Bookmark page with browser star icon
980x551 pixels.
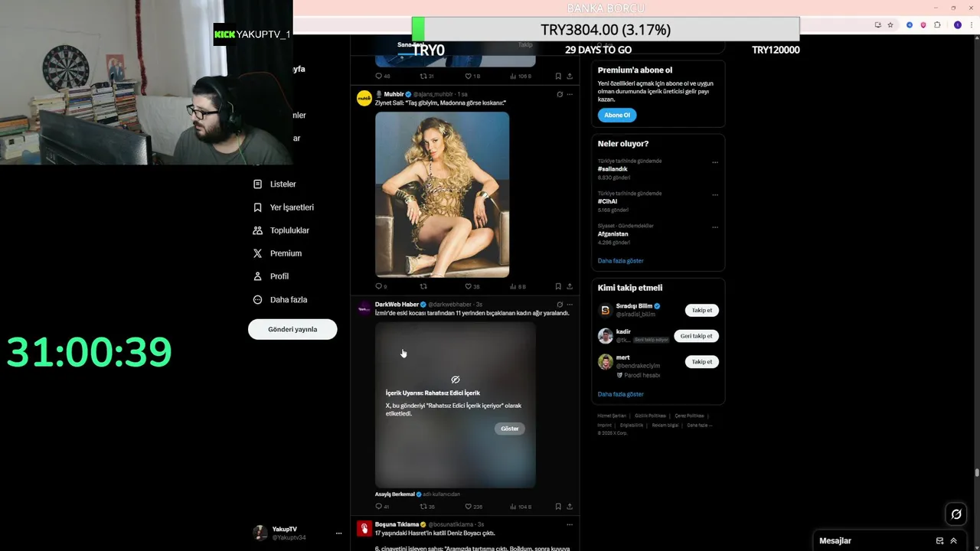coord(890,25)
